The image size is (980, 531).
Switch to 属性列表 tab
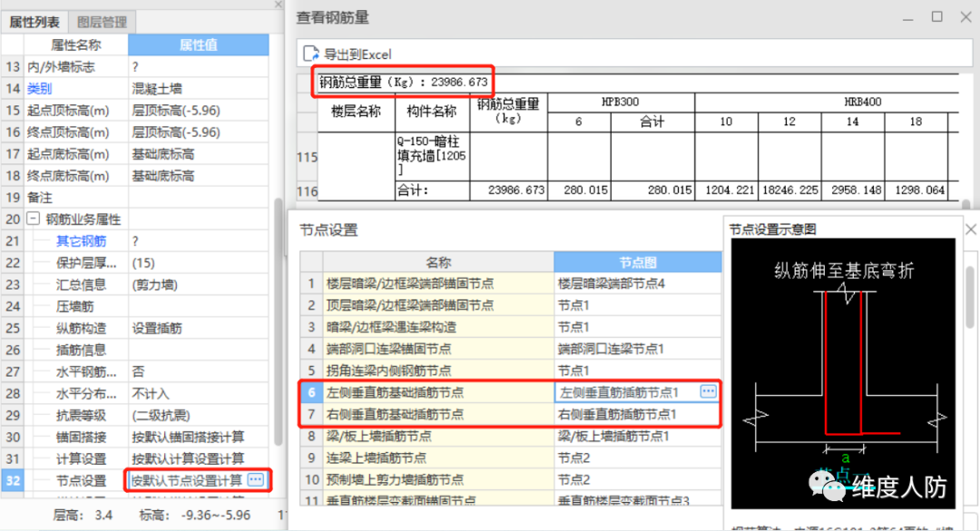(34, 23)
